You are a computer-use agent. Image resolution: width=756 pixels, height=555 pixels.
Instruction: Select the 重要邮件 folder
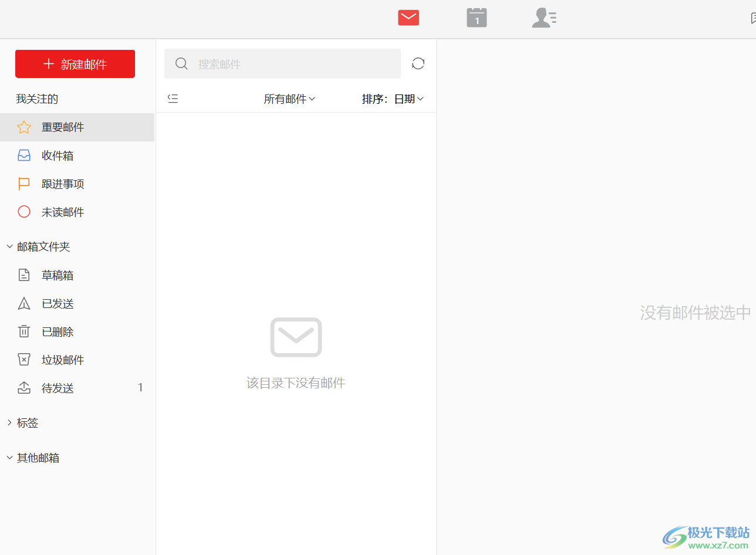[x=77, y=127]
